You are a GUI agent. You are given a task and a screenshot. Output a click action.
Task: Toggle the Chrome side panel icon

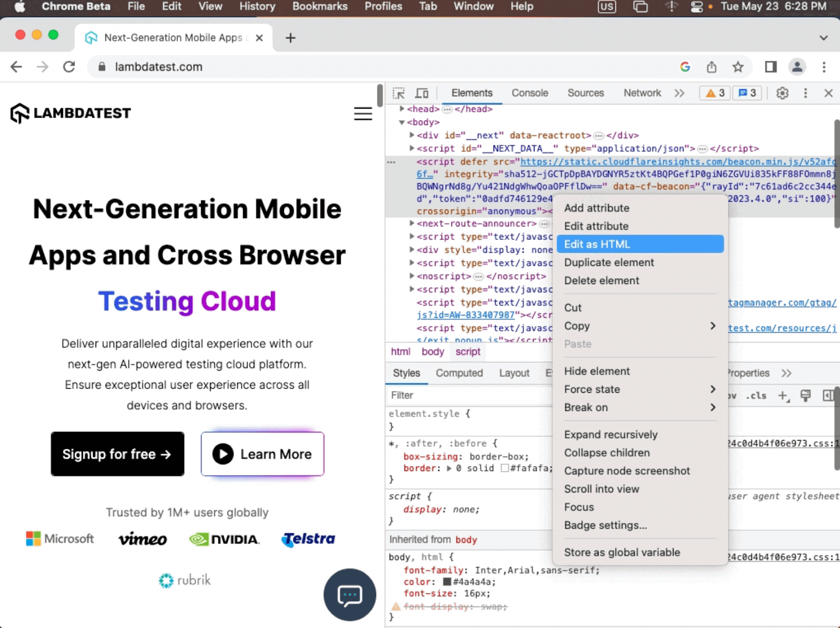771,67
